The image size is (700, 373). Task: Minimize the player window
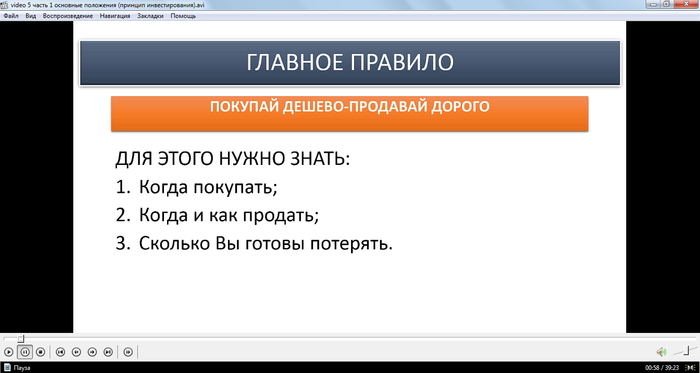point(654,4)
